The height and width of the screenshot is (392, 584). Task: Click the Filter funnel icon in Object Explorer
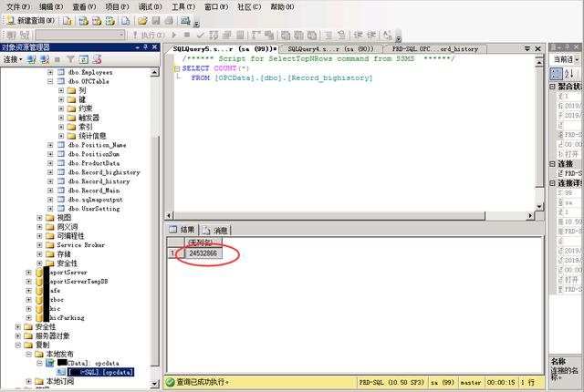(x=70, y=59)
